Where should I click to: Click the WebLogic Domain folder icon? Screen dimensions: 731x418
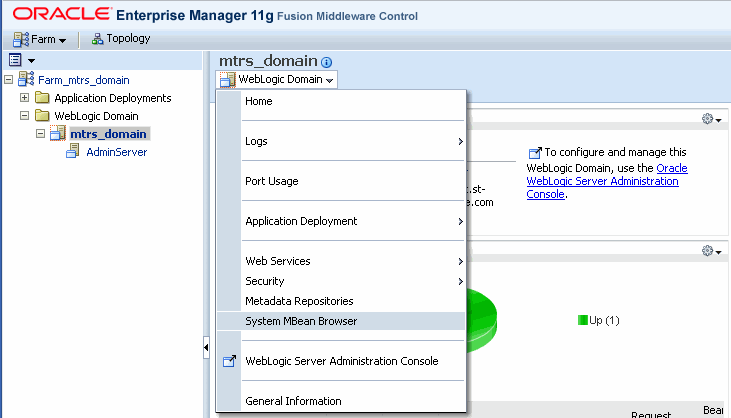point(42,115)
